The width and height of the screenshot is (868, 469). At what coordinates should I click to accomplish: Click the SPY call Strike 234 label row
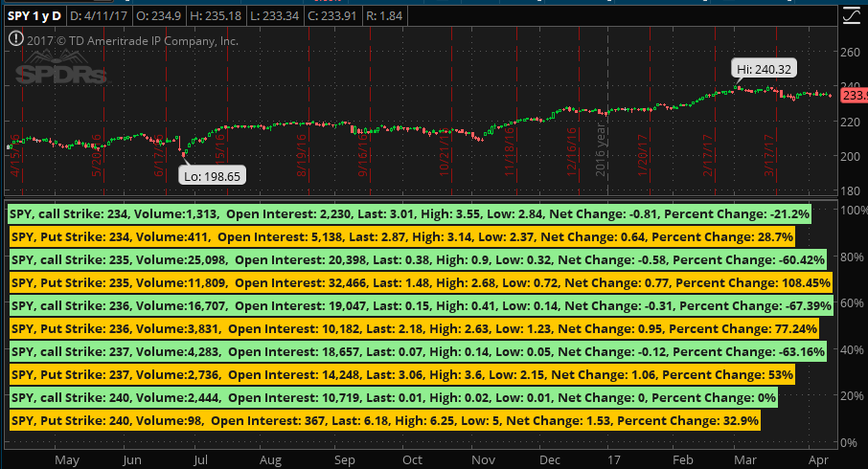click(410, 214)
